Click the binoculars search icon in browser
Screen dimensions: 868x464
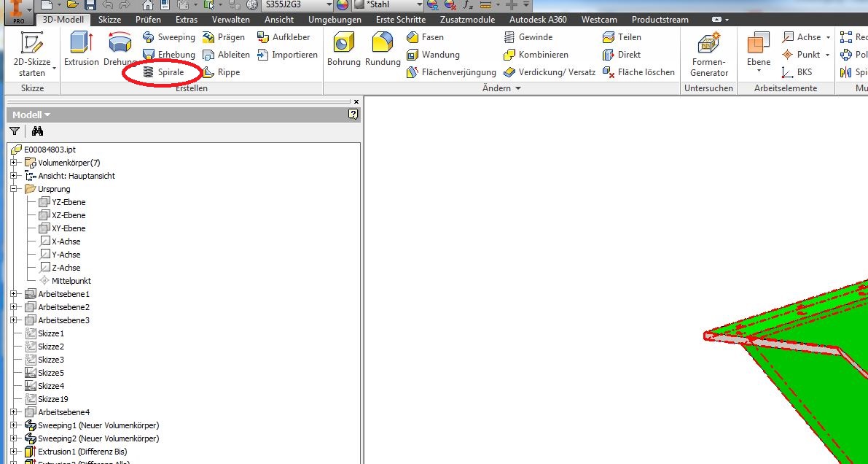pyautogui.click(x=37, y=131)
